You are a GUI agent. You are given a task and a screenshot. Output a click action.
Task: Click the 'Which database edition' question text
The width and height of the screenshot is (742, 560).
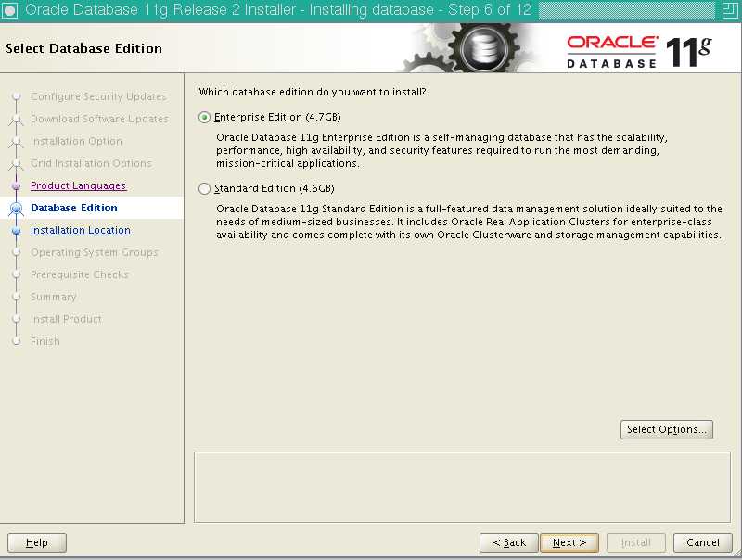click(x=313, y=92)
